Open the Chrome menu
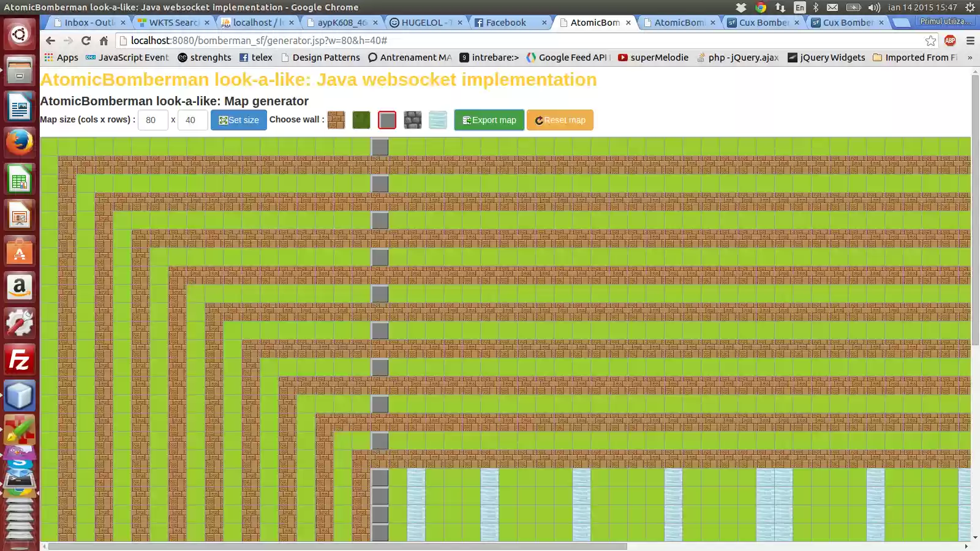 coord(971,41)
